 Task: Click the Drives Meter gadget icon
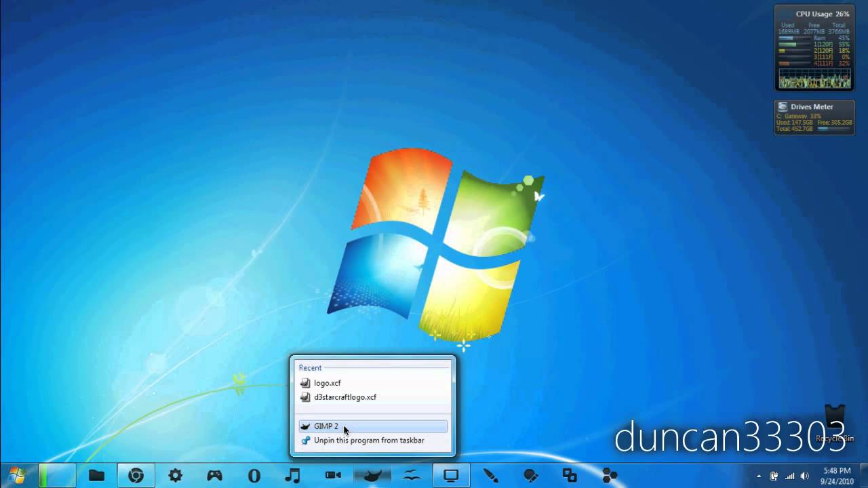pyautogui.click(x=783, y=107)
